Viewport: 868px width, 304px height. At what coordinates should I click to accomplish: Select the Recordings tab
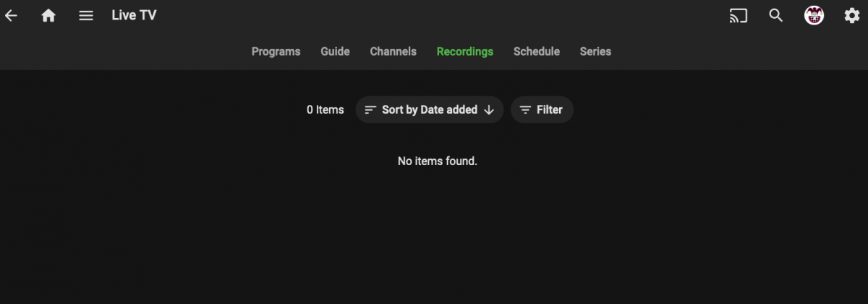point(465,51)
